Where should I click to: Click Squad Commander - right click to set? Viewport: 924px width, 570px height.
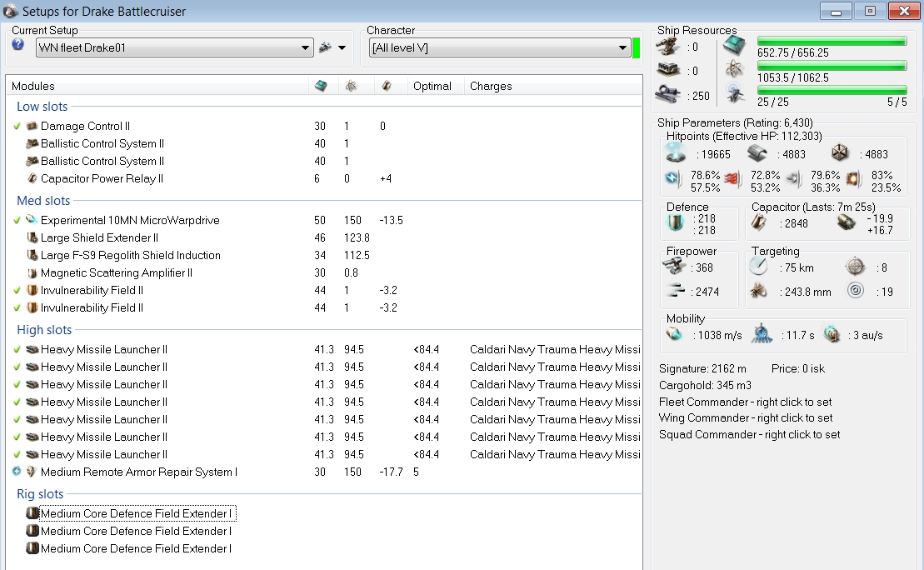[x=750, y=434]
